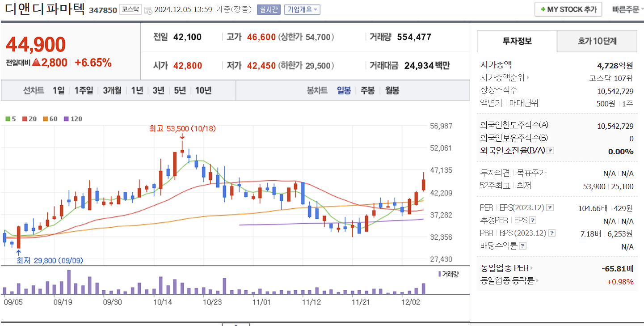Viewport: 644px width, 326px height.
Task: Click the 저가 value 42,450
Action: pos(261,66)
